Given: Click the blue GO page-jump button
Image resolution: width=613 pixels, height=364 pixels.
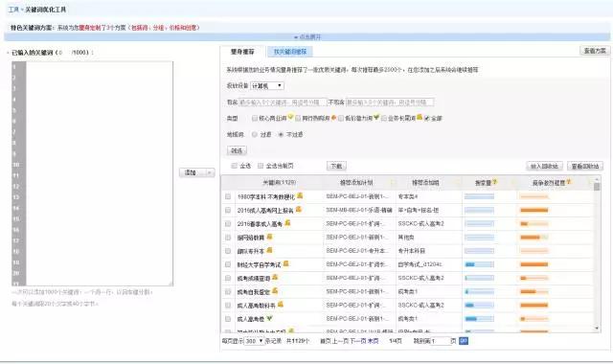Looking at the screenshot, I should pos(464,341).
